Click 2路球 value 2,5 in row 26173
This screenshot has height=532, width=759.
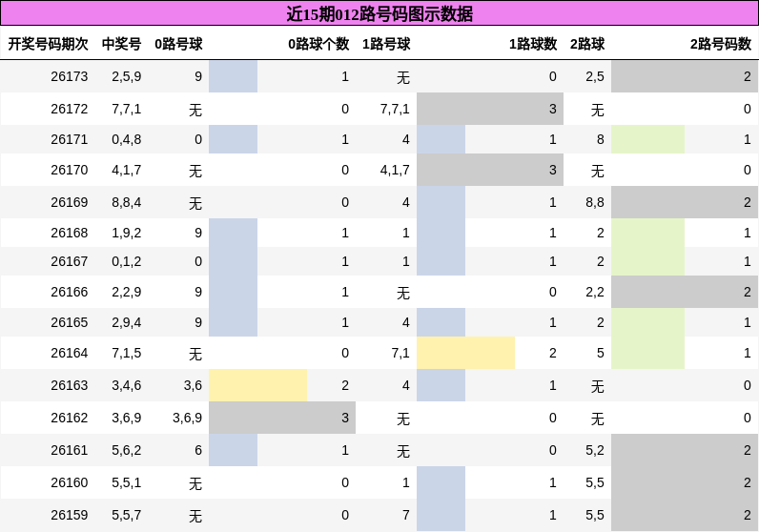[x=595, y=76]
